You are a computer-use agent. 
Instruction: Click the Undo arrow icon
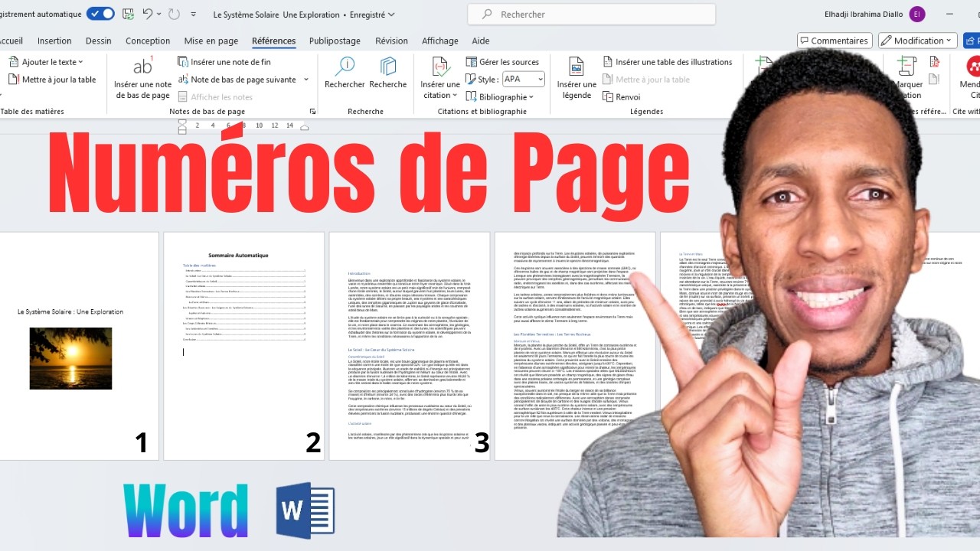[148, 14]
